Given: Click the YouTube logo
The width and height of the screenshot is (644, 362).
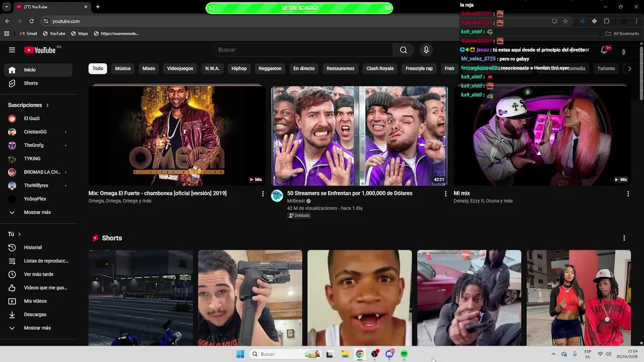Looking at the screenshot, I should coord(40,50).
